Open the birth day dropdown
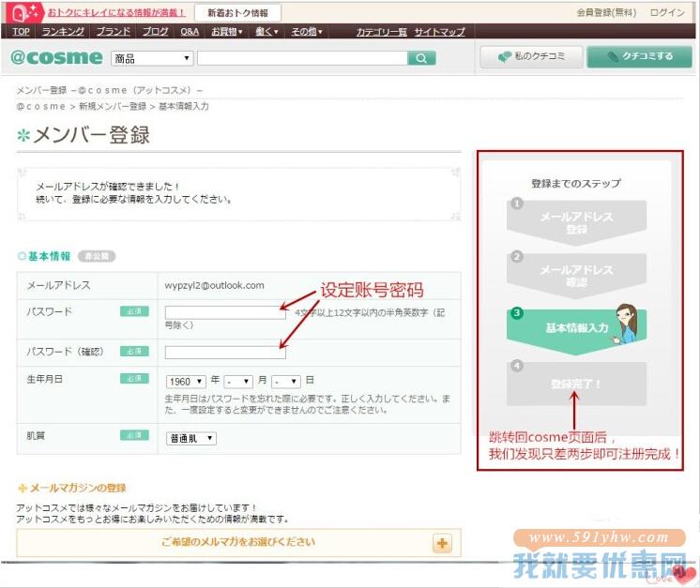700x588 pixels. tap(286, 382)
